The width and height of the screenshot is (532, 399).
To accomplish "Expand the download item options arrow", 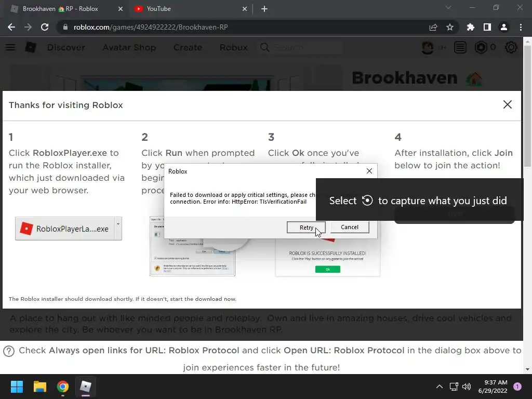I will (118, 229).
